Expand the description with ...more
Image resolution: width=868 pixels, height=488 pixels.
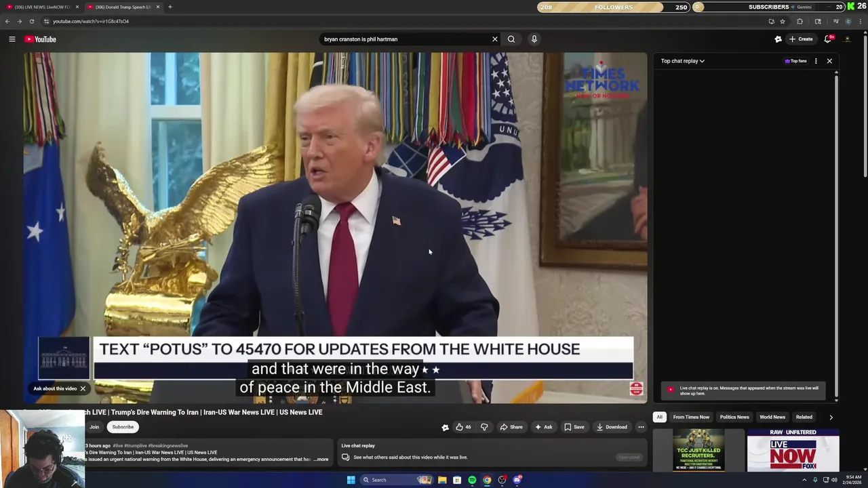[321, 460]
